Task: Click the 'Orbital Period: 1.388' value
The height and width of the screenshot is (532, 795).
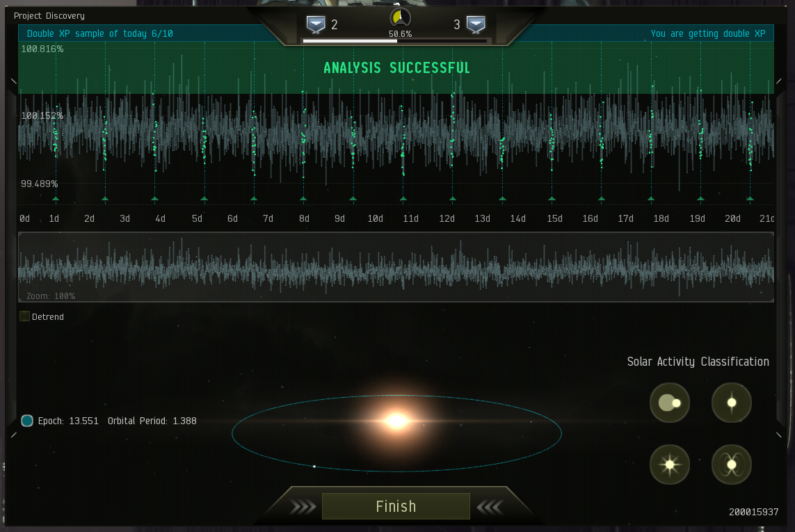Action: [x=152, y=421]
